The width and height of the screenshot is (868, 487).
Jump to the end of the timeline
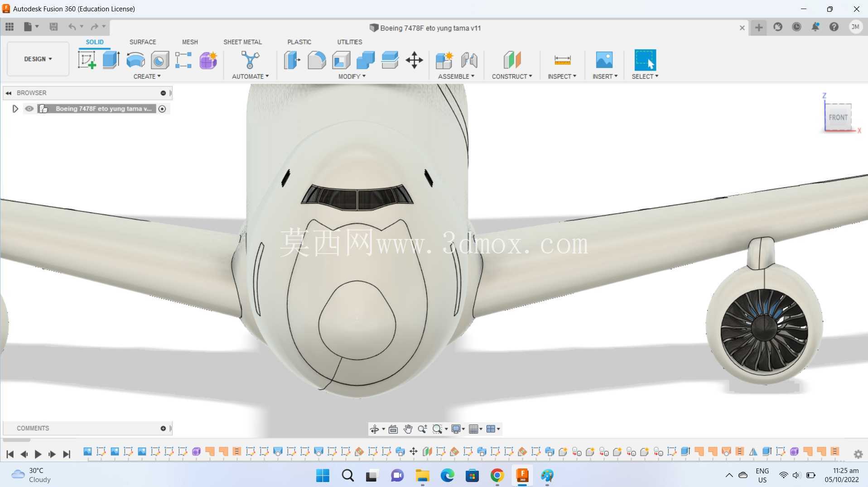click(67, 454)
